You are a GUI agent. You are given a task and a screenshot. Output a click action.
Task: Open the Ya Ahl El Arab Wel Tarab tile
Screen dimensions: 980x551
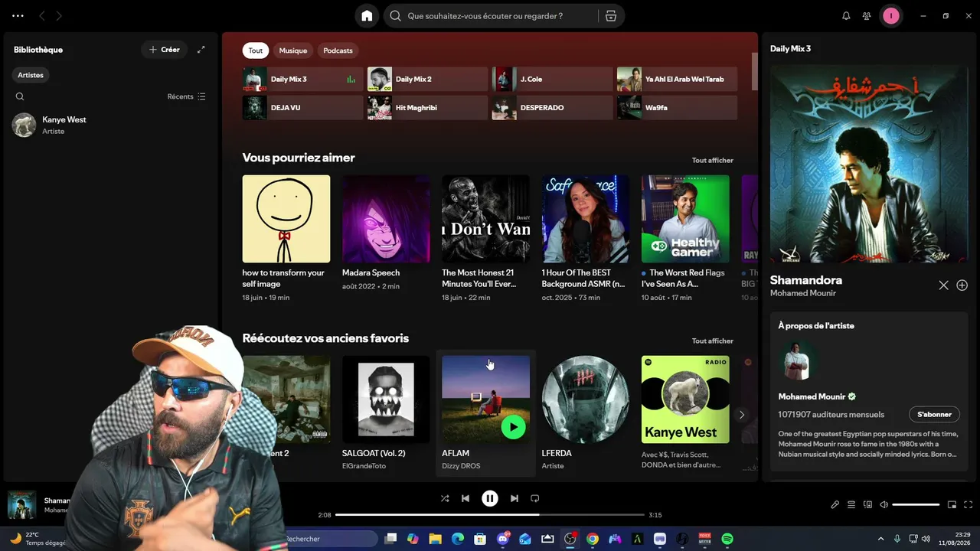pos(677,79)
